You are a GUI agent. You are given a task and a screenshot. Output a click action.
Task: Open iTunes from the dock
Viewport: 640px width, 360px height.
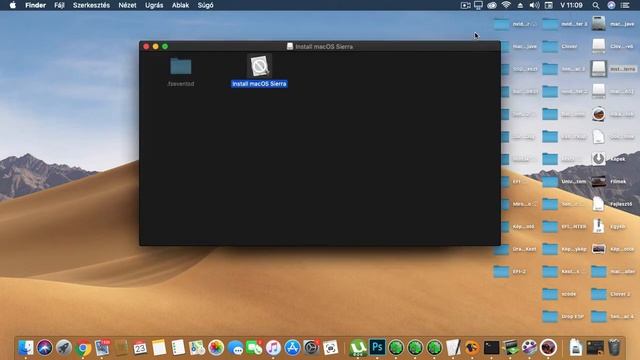pyautogui.click(x=273, y=348)
